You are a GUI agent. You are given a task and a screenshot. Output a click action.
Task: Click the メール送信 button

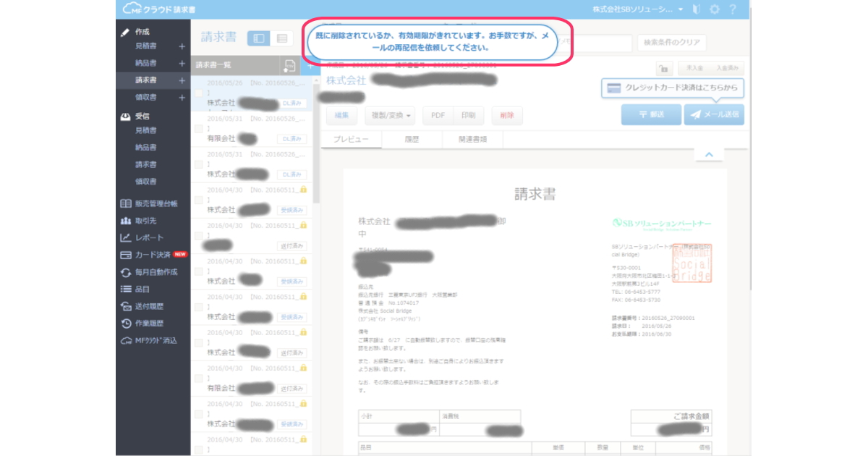(714, 114)
